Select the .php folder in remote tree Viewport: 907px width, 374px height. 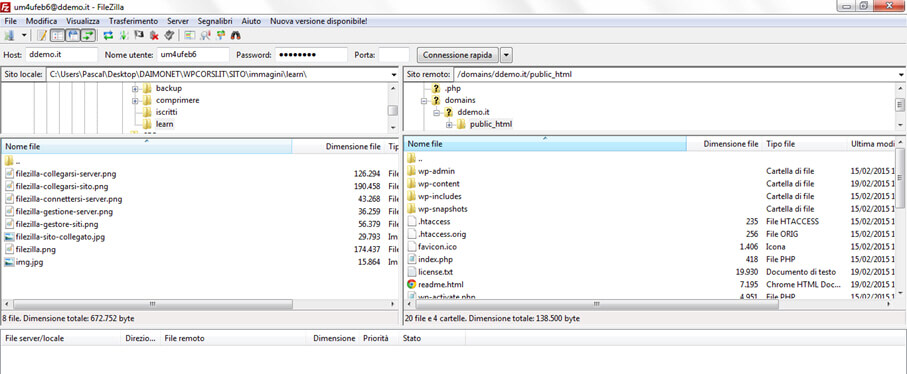tap(452, 88)
